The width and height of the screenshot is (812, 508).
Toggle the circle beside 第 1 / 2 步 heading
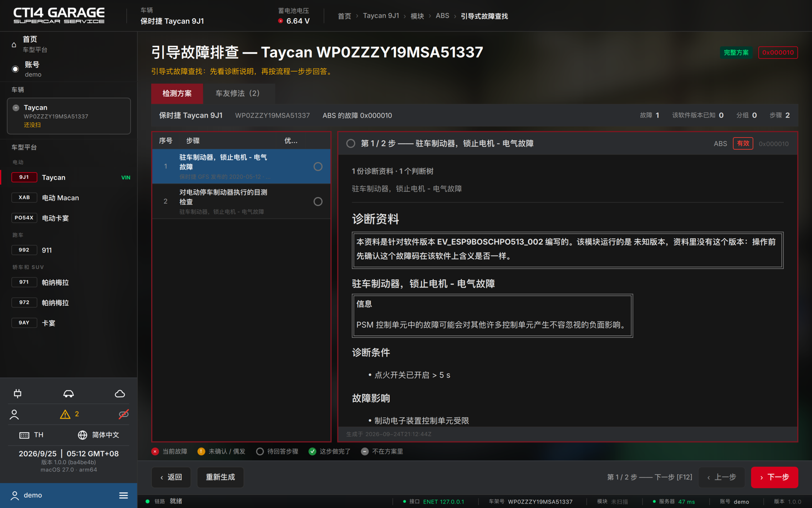[351, 144]
